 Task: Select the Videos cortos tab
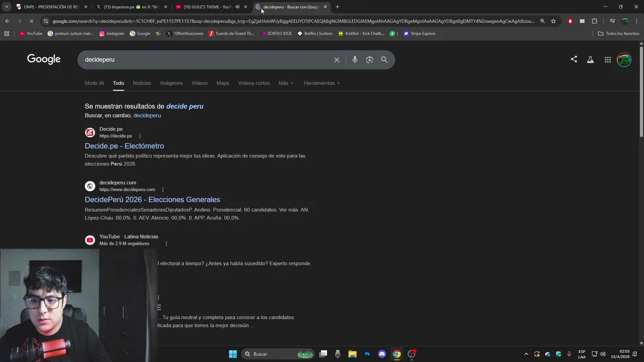[x=254, y=83]
